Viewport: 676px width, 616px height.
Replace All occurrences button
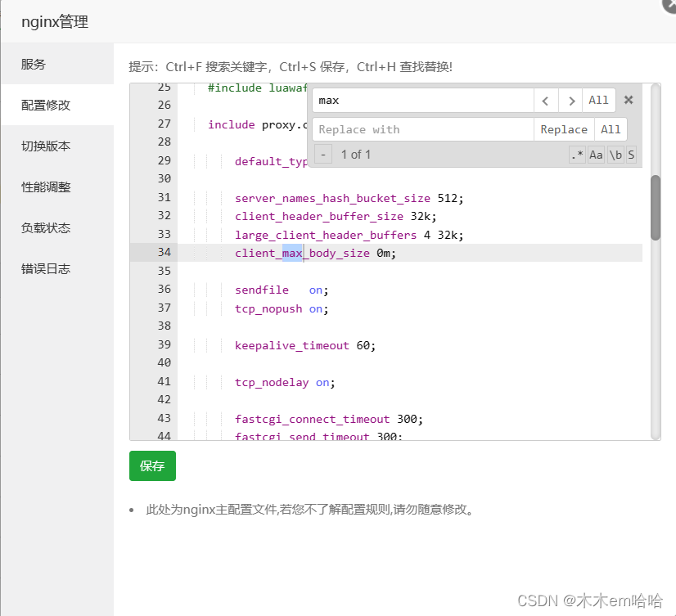tap(611, 129)
